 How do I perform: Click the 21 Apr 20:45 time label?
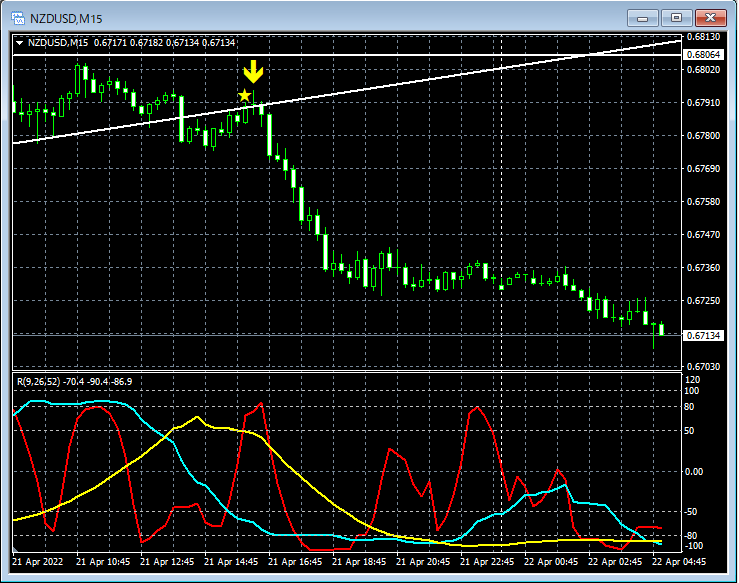[x=423, y=562]
